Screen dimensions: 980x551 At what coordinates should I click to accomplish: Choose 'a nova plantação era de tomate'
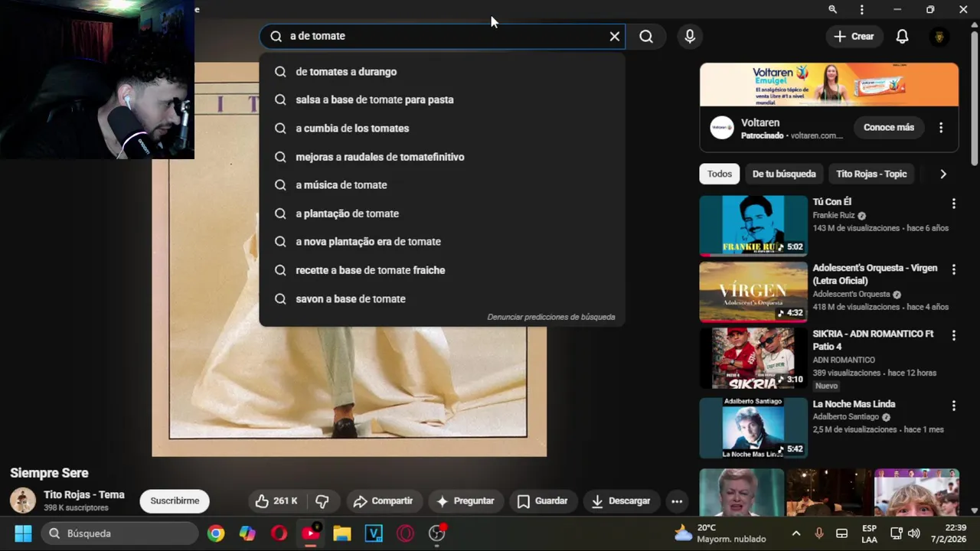(442, 241)
